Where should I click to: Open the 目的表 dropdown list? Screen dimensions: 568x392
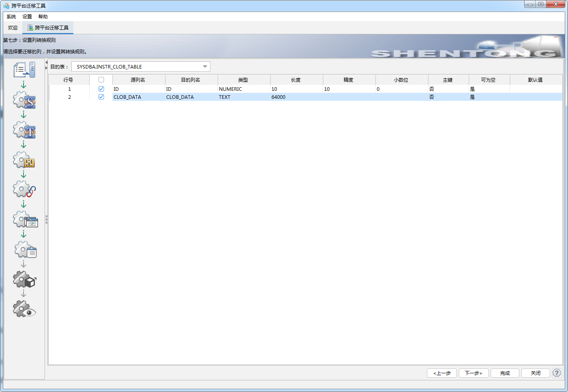coord(205,67)
